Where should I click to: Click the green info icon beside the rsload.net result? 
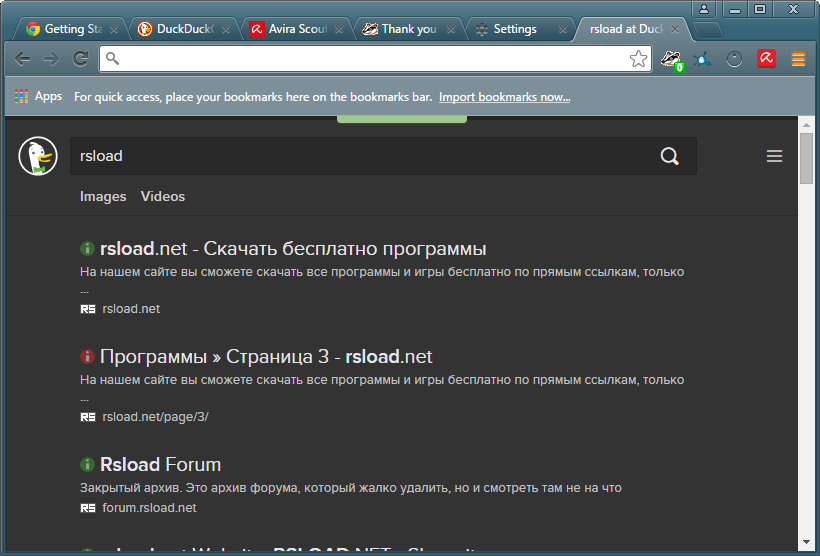pos(87,248)
